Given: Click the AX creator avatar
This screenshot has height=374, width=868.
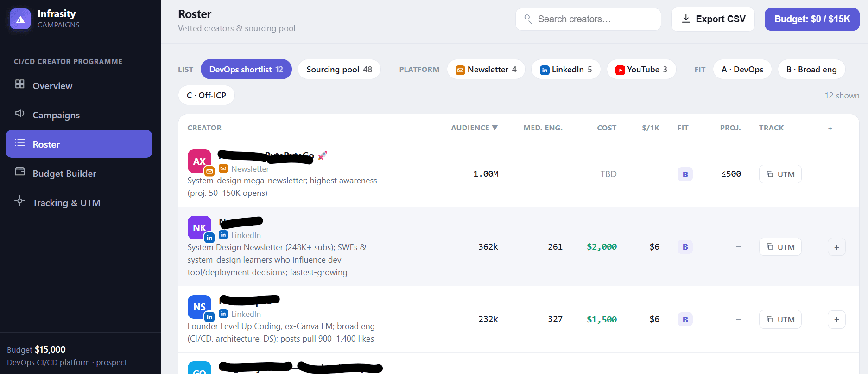Looking at the screenshot, I should click(199, 161).
